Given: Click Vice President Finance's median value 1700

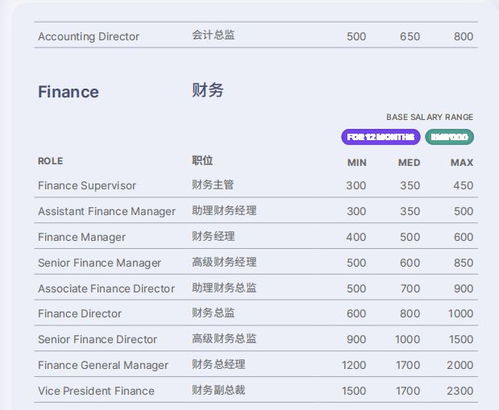Looking at the screenshot, I should pyautogui.click(x=408, y=391).
